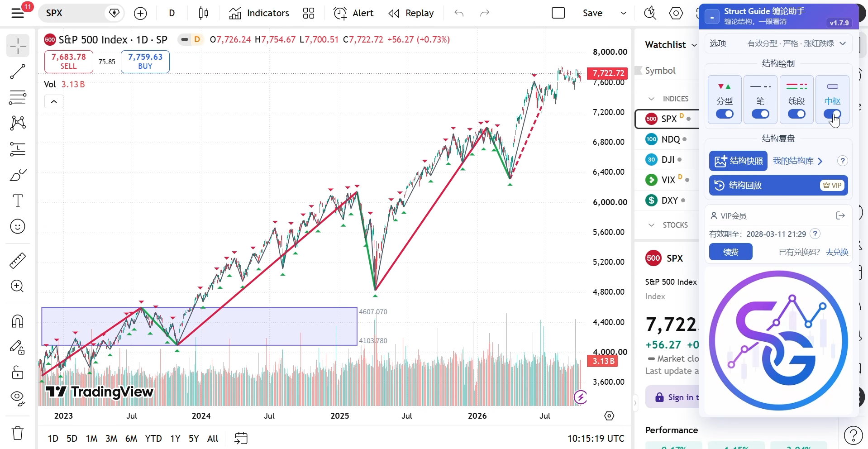Select the XABCD pattern tool

18,123
